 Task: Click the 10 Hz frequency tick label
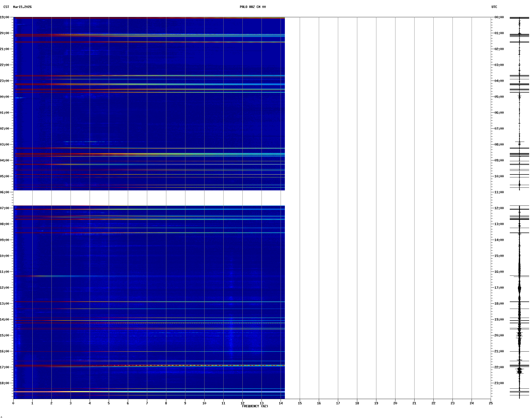[204, 403]
